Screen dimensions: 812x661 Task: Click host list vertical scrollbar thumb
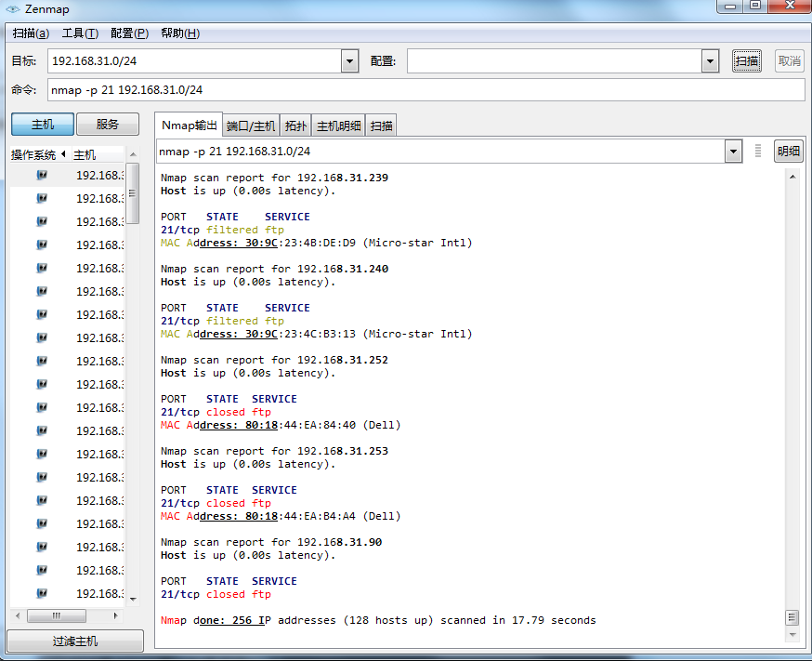pyautogui.click(x=133, y=193)
